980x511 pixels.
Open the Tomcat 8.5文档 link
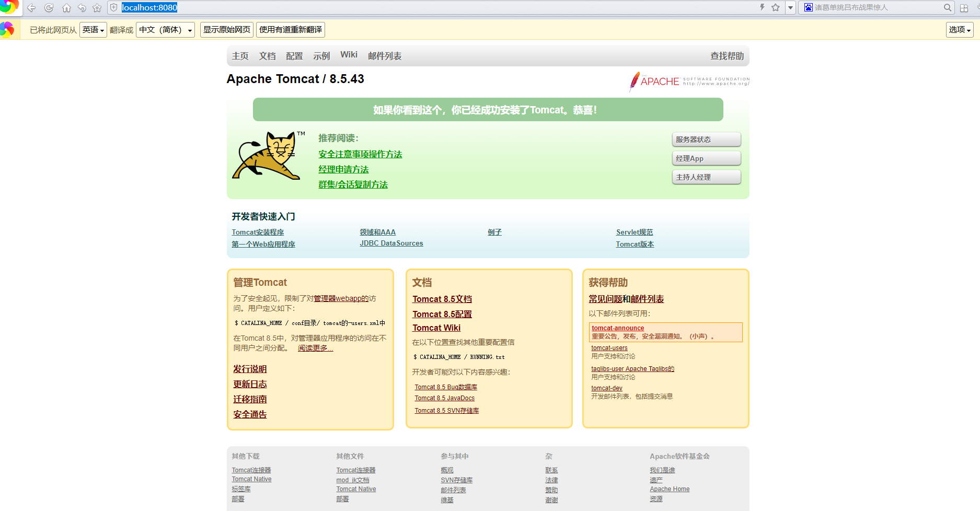click(442, 299)
